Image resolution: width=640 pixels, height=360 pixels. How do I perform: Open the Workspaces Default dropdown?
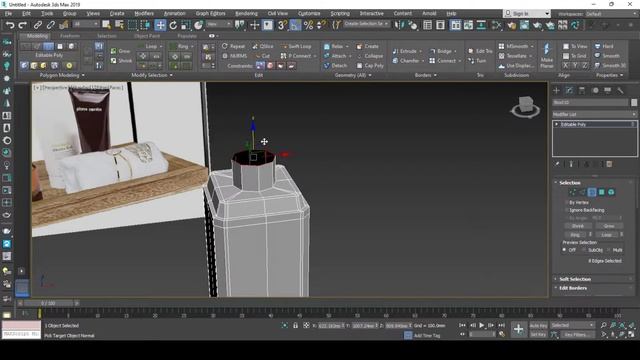point(611,14)
